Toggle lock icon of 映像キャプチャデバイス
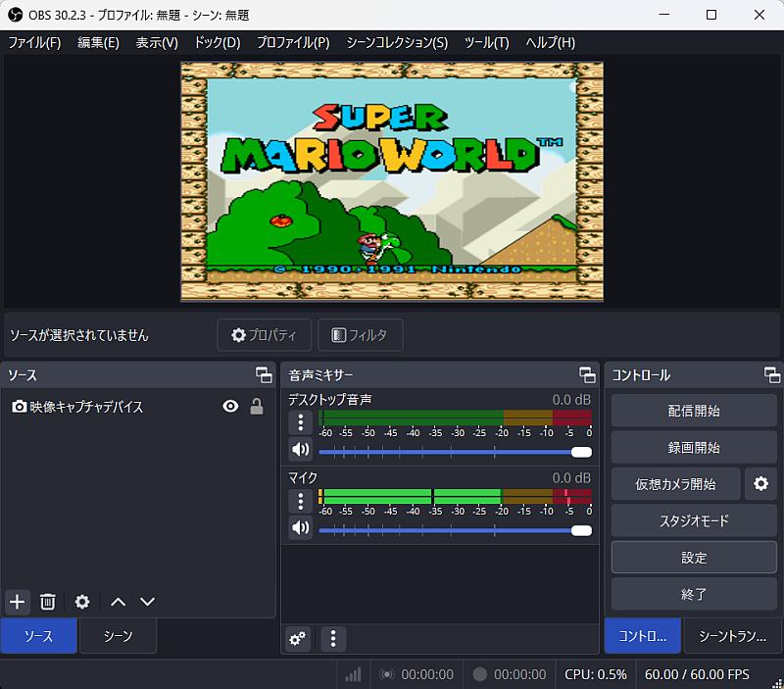 pos(257,406)
